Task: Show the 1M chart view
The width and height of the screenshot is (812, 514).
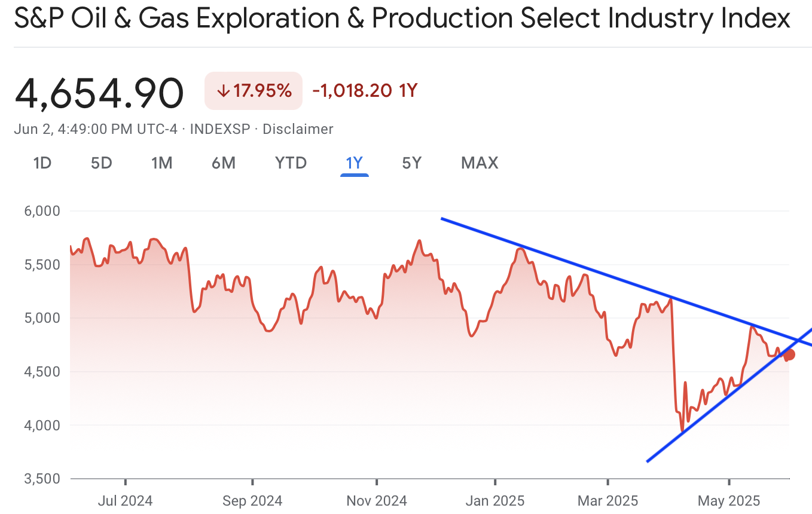Action: pos(161,163)
